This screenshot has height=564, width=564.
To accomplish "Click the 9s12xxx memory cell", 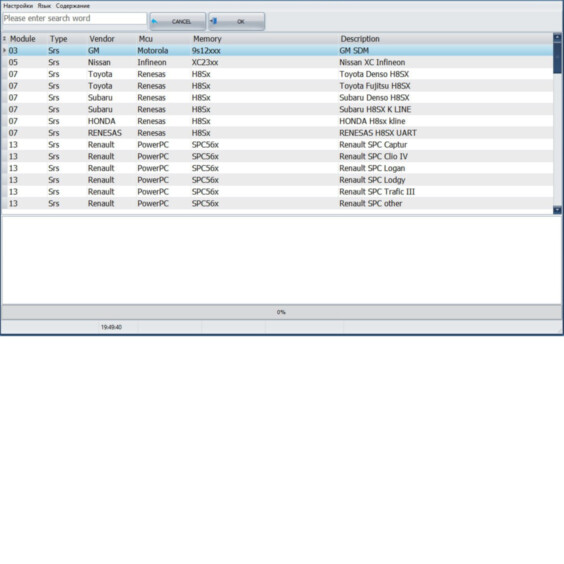I will 206,51.
